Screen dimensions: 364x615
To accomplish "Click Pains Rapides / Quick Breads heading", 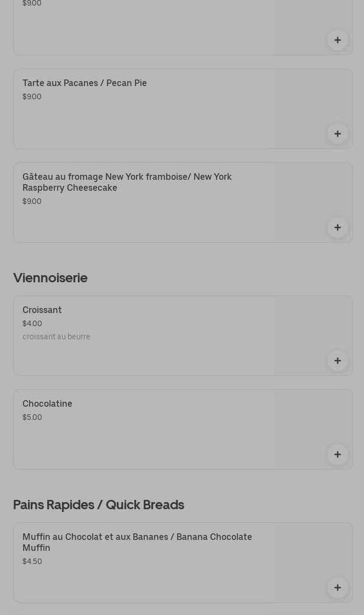I will 99,505.
